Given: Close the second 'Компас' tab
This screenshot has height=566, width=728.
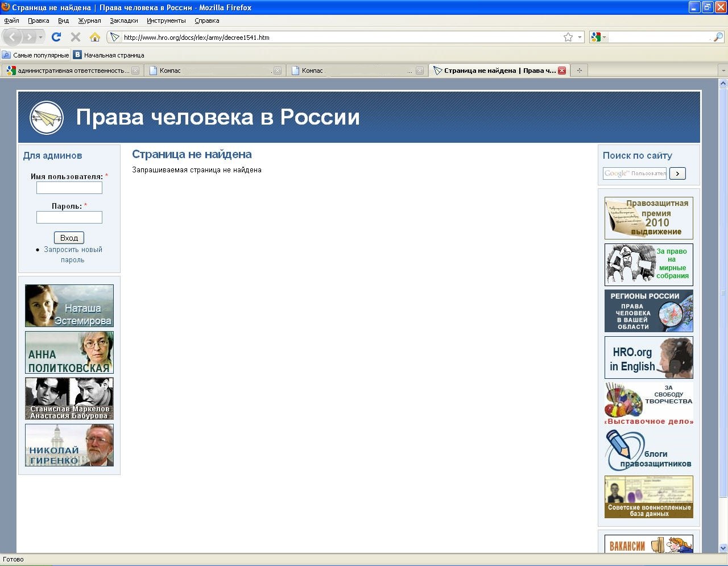Looking at the screenshot, I should (x=420, y=71).
